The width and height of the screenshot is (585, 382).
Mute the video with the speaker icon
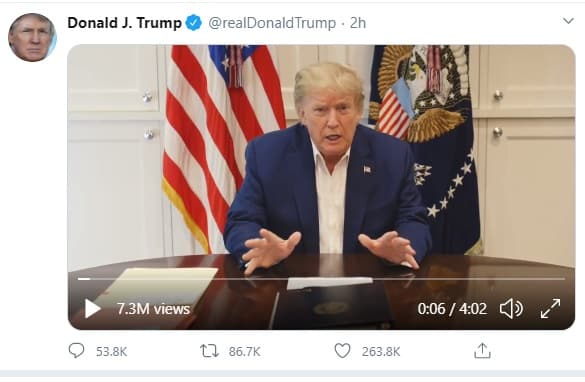click(x=511, y=309)
